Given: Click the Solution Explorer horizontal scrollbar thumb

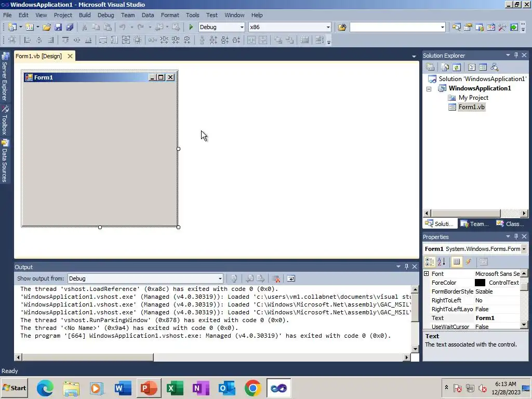Looking at the screenshot, I should click(x=466, y=214).
